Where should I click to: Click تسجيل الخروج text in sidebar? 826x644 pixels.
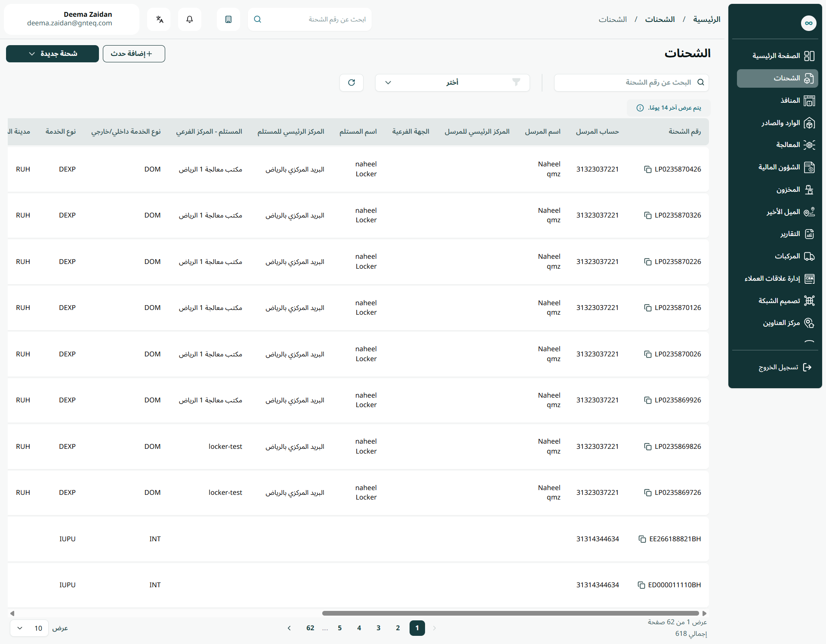pos(778,367)
